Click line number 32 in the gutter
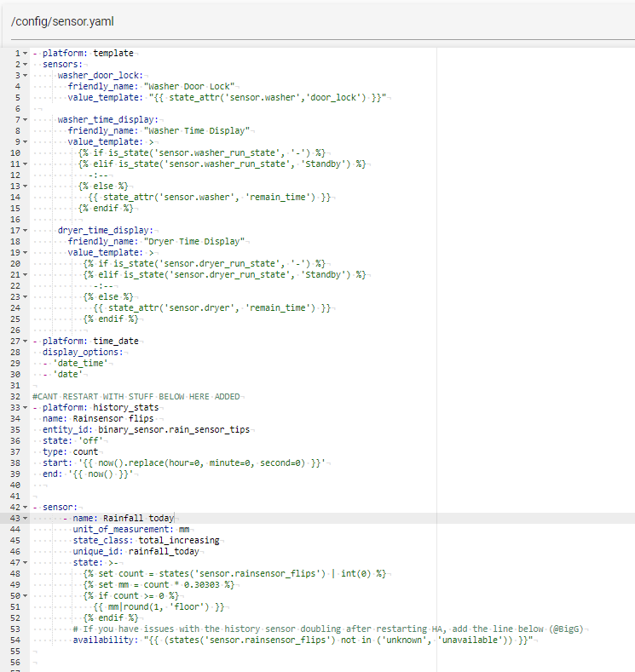This screenshot has width=635, height=672. point(15,396)
